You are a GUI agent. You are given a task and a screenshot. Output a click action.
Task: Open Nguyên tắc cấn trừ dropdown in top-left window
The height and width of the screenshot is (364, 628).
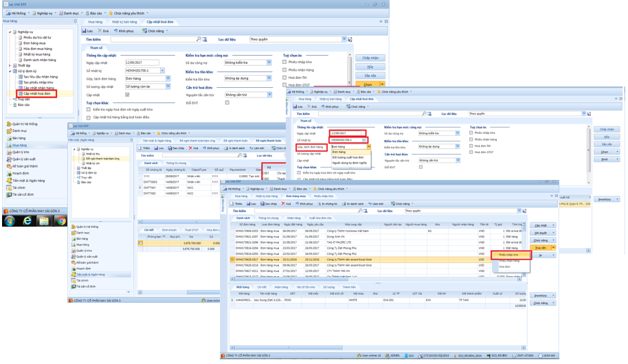click(x=269, y=95)
